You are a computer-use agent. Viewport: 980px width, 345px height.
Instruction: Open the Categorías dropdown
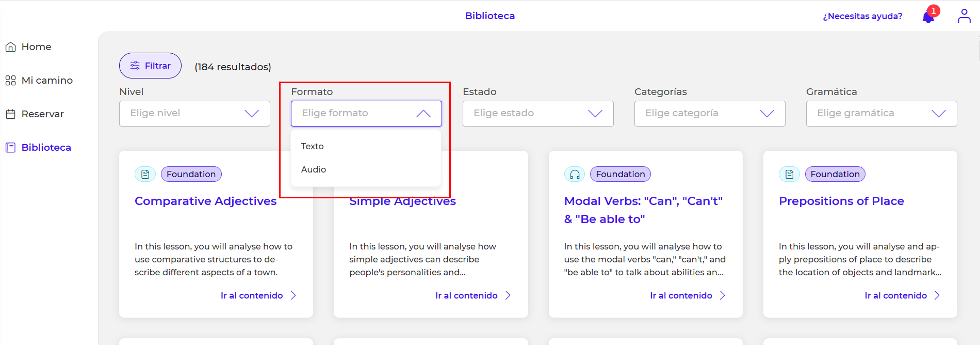point(710,114)
